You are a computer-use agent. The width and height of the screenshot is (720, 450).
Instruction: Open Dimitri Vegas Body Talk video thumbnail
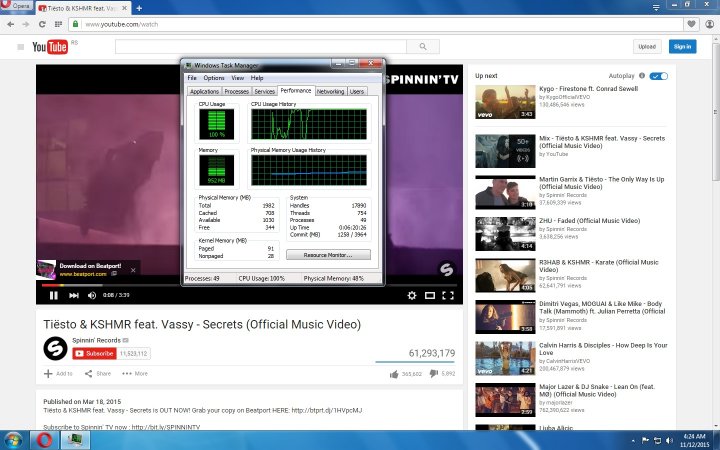505,317
